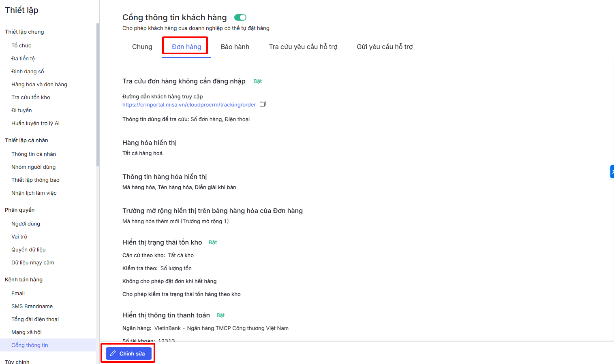
Task: Select Đa tiền tệ in sidebar
Action: click(x=23, y=58)
